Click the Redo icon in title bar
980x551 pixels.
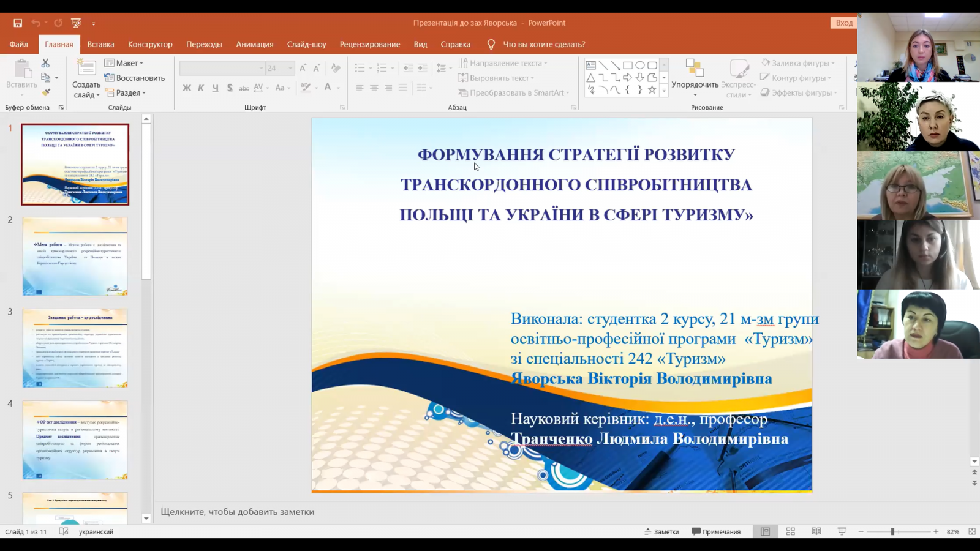[58, 23]
